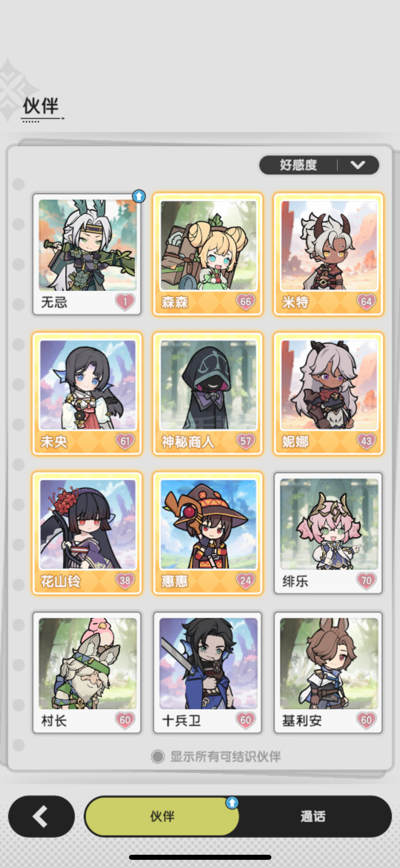Switch to the 通话 tab

(313, 816)
